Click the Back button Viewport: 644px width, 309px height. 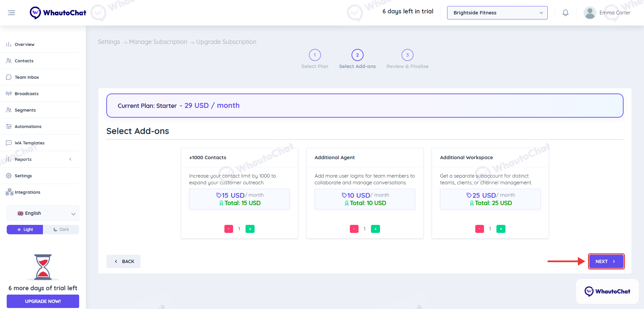pos(123,261)
